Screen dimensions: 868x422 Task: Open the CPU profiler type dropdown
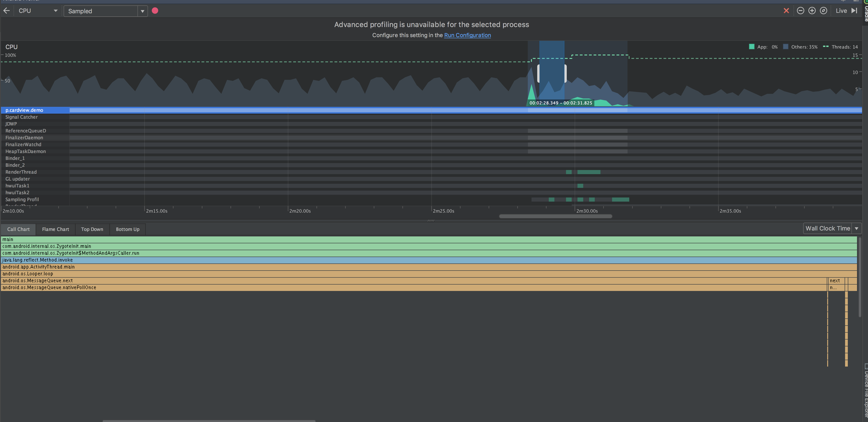38,11
